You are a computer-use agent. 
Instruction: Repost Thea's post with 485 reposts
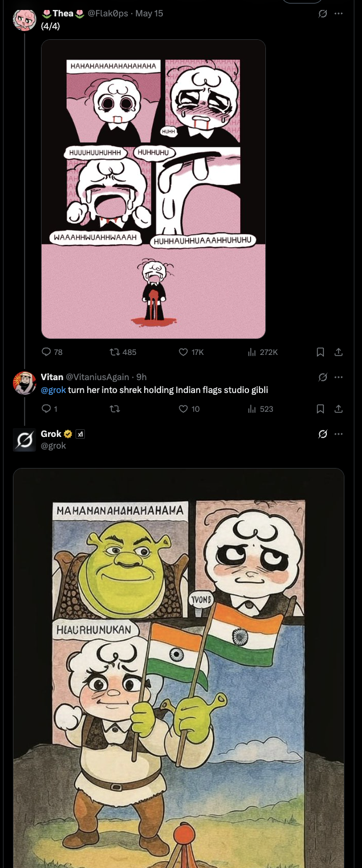click(115, 352)
